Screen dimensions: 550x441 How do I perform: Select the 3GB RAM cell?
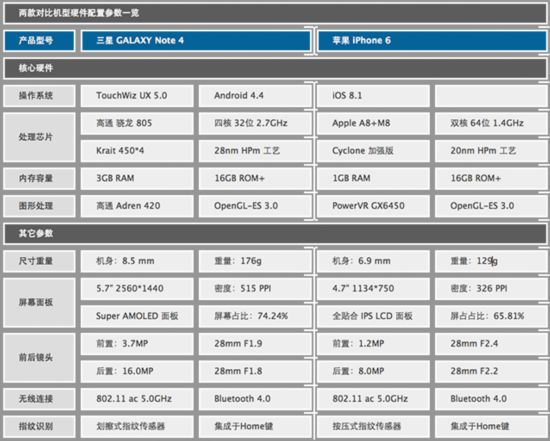[x=137, y=179]
